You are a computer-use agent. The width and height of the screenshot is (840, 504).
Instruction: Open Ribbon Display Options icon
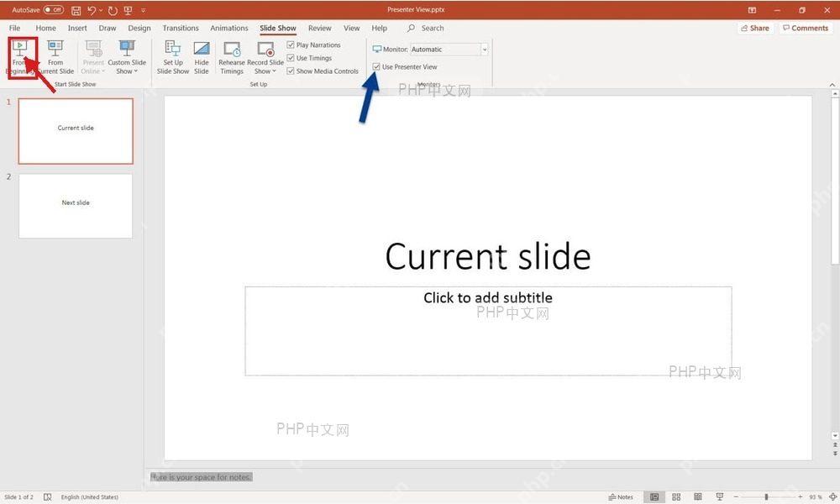[x=752, y=10]
